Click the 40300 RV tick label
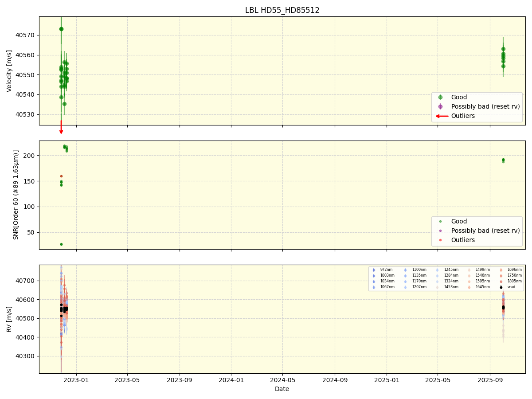Image resolution: width=532 pixels, height=399 pixels. click(x=26, y=356)
